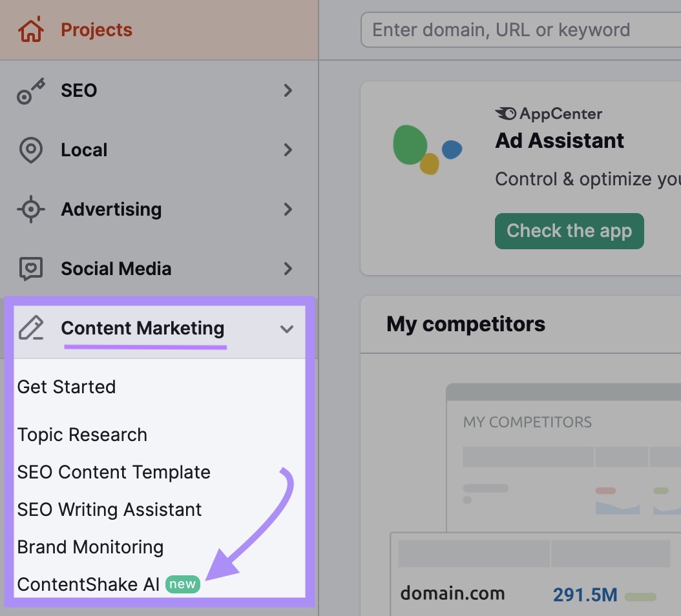
Task: Click the Social Media chat heart icon
Action: click(x=30, y=269)
